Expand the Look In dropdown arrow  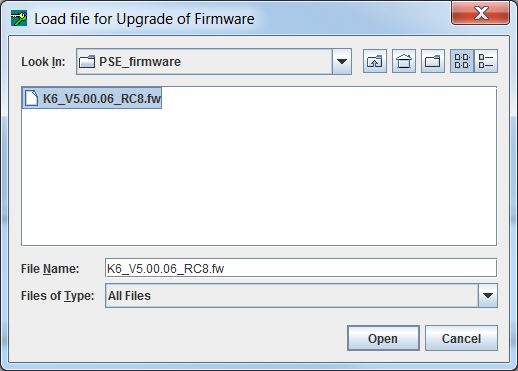coord(342,62)
